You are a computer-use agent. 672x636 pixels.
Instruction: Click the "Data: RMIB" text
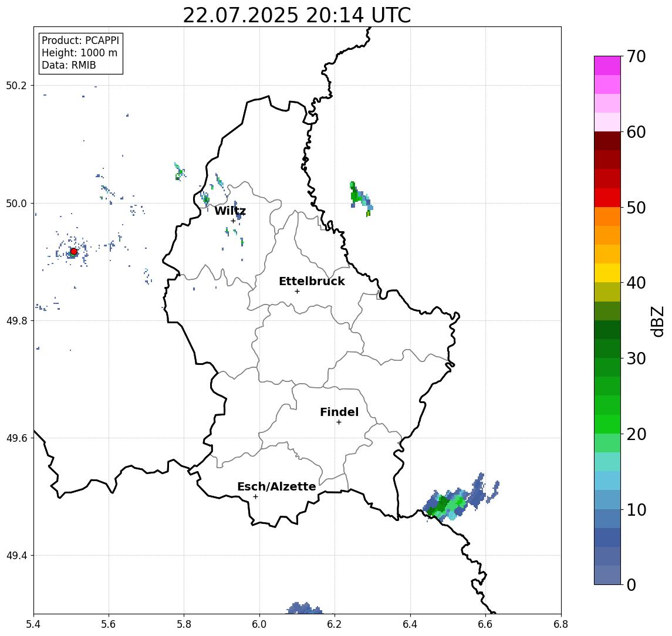[69, 65]
